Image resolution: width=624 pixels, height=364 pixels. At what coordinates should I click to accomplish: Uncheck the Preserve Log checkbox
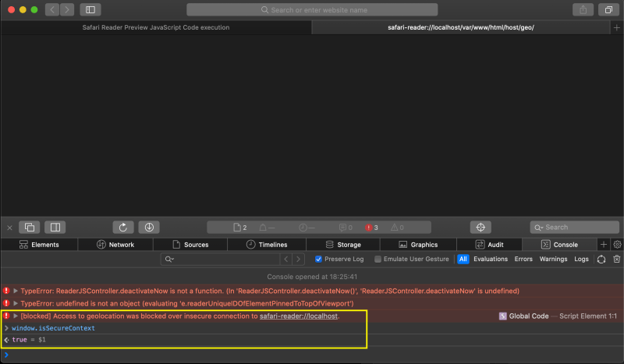coord(318,259)
